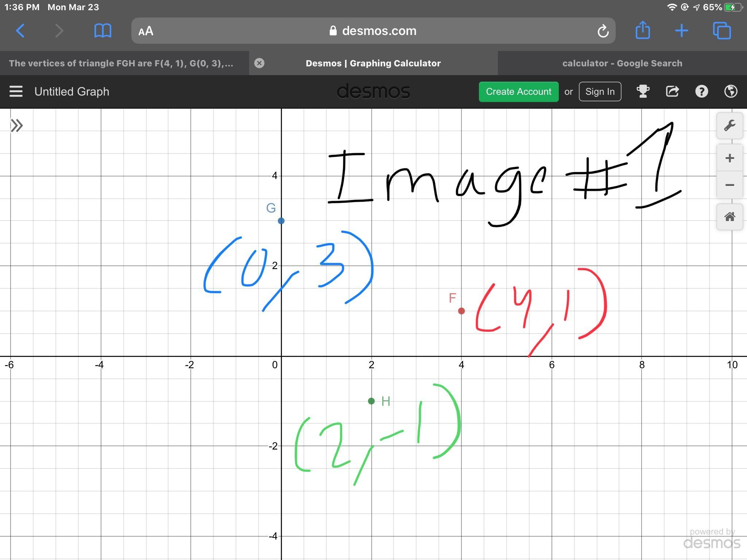
Task: Switch to the triangle FGH vertices tab
Action: pos(121,63)
